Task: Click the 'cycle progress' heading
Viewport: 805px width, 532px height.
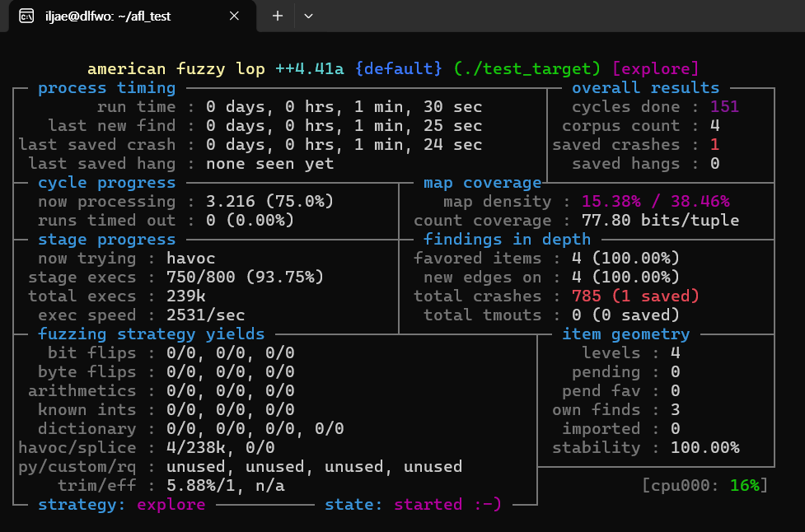Action: (107, 183)
